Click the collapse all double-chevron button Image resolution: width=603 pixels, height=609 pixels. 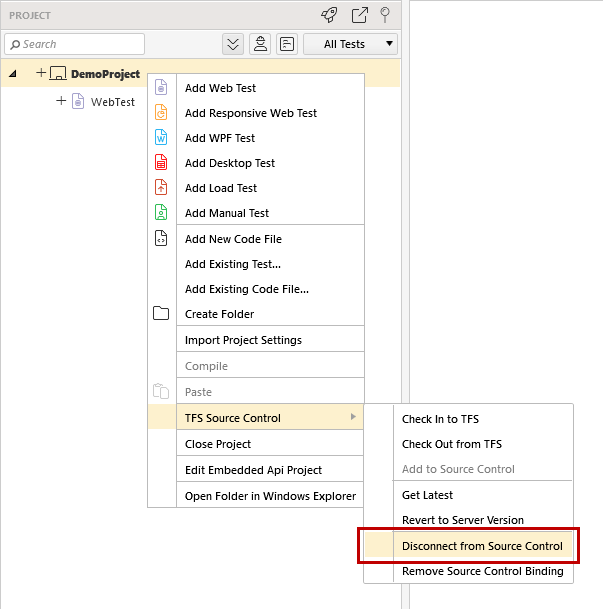[x=233, y=44]
